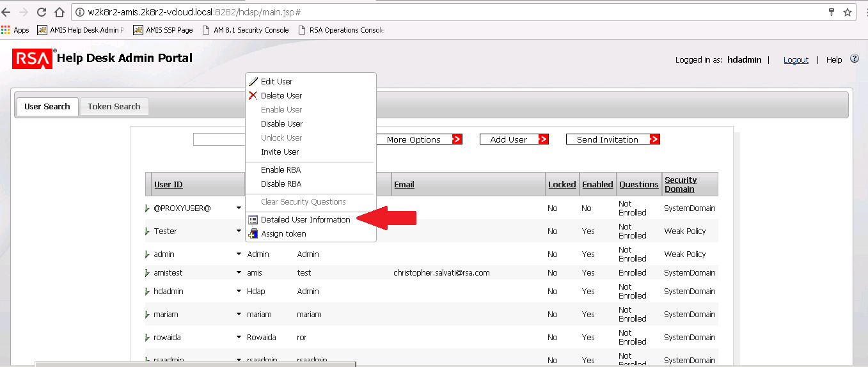Open RSA Operations Console bookmark
Screen dimensions: 868x367
(341, 30)
